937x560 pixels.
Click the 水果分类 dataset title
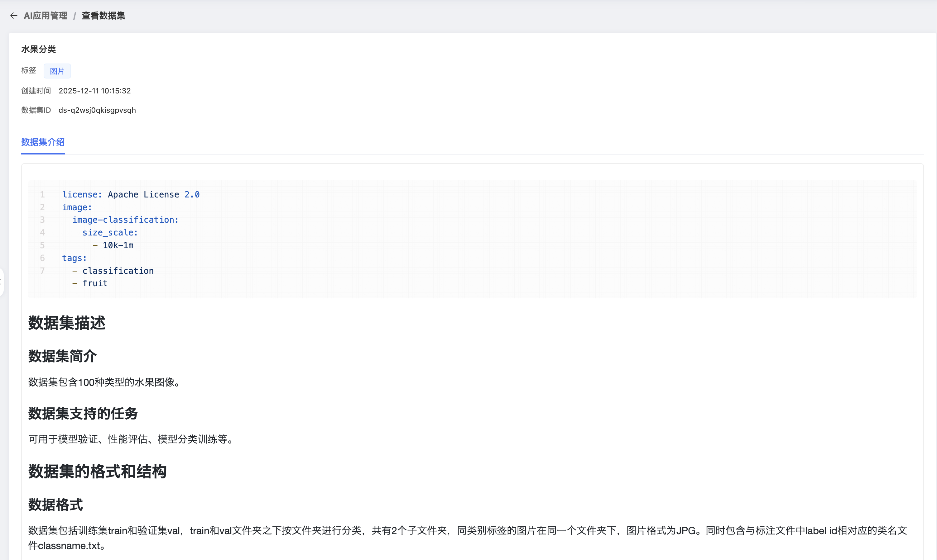pos(39,49)
